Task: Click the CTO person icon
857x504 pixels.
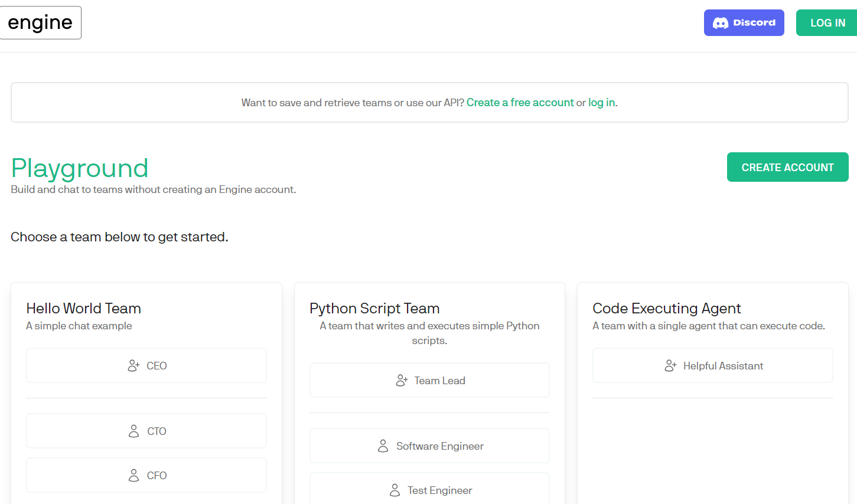Action: (134, 431)
